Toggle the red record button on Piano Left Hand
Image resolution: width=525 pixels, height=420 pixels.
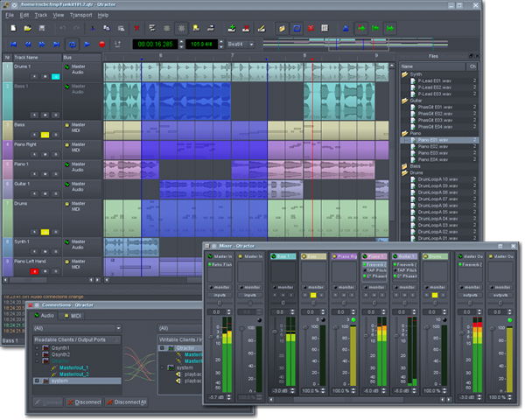(x=35, y=271)
